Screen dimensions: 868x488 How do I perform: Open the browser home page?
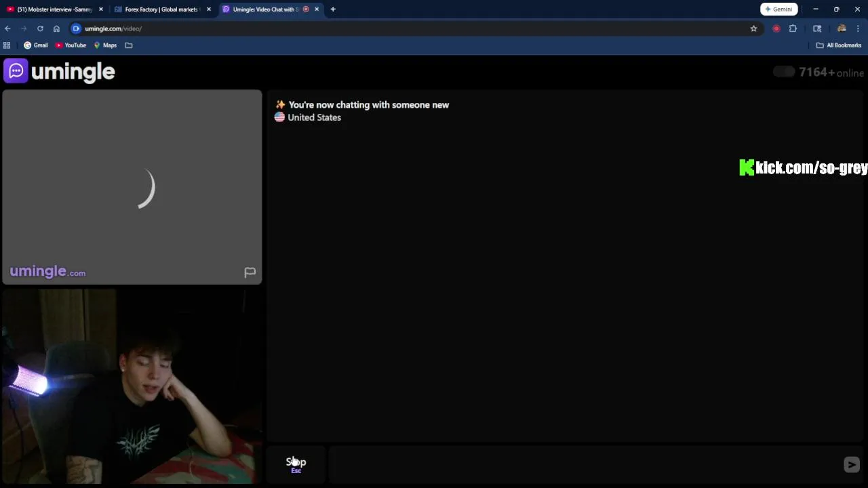[x=56, y=28]
